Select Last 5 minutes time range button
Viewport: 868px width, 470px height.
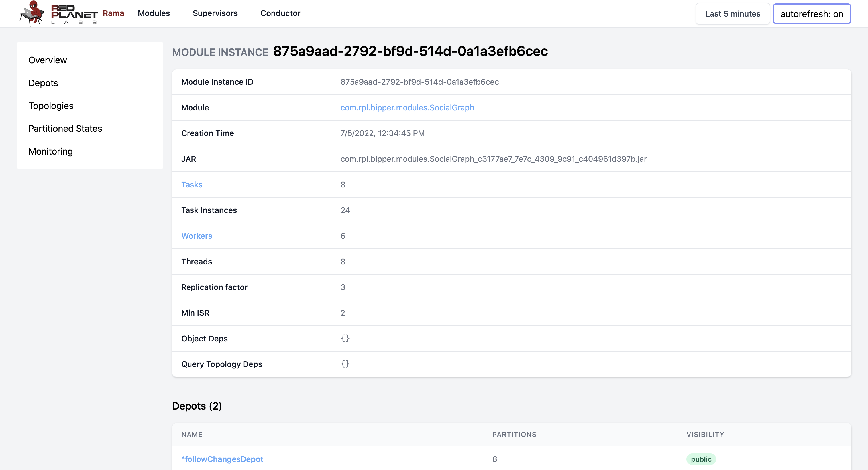click(x=731, y=13)
